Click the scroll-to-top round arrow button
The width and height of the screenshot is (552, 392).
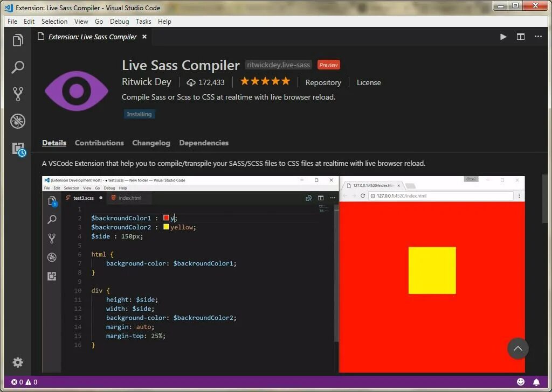[517, 348]
